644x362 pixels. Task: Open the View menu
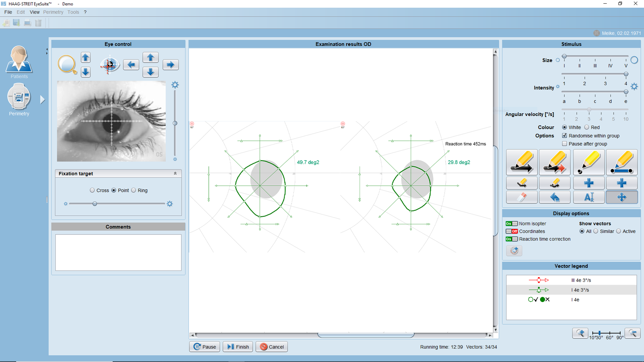pos(34,12)
